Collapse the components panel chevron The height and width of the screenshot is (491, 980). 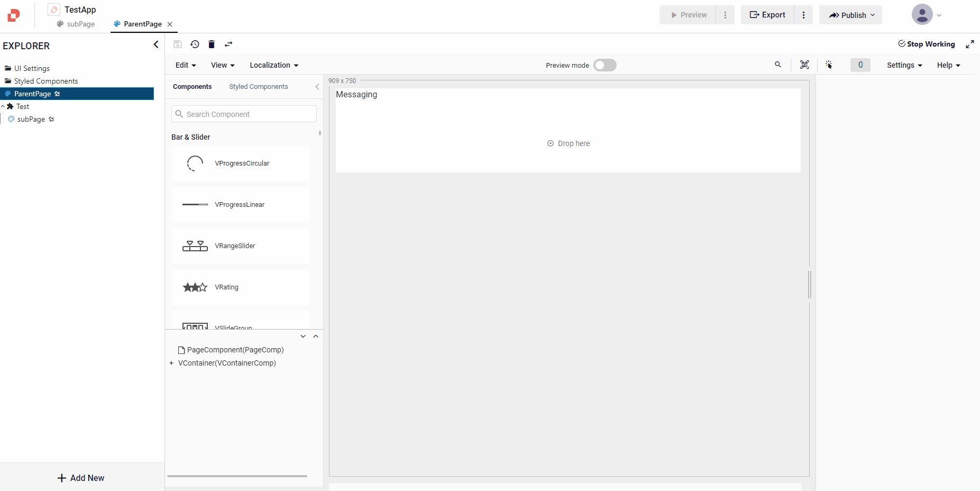317,87
